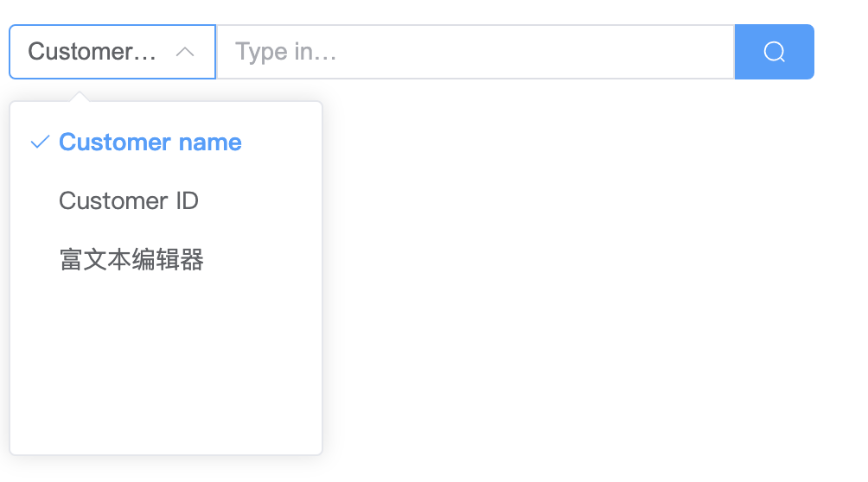Viewport: 868px width, 482px height.
Task: Click the gray Customer ID text
Action: (129, 201)
